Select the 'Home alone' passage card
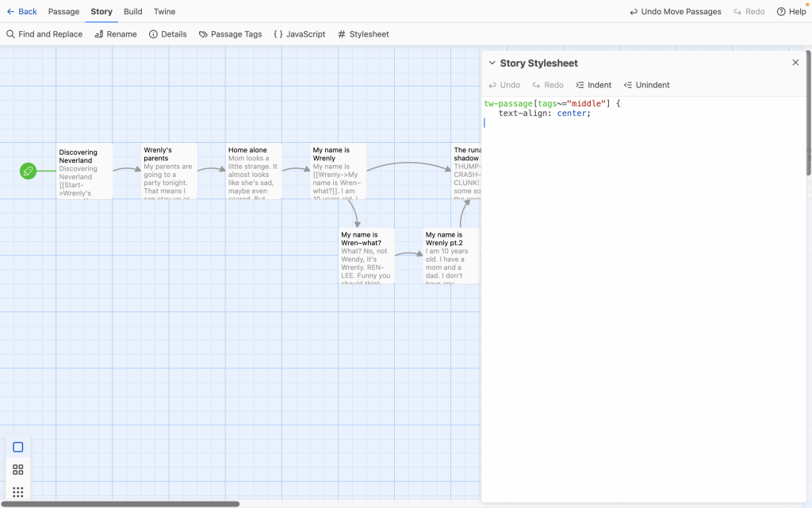The image size is (812, 508). [x=253, y=171]
